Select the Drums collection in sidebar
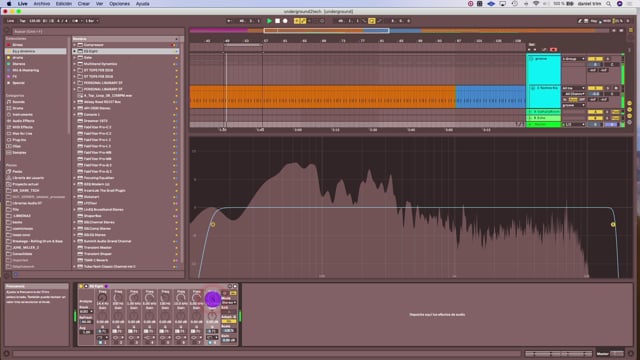 point(18,58)
